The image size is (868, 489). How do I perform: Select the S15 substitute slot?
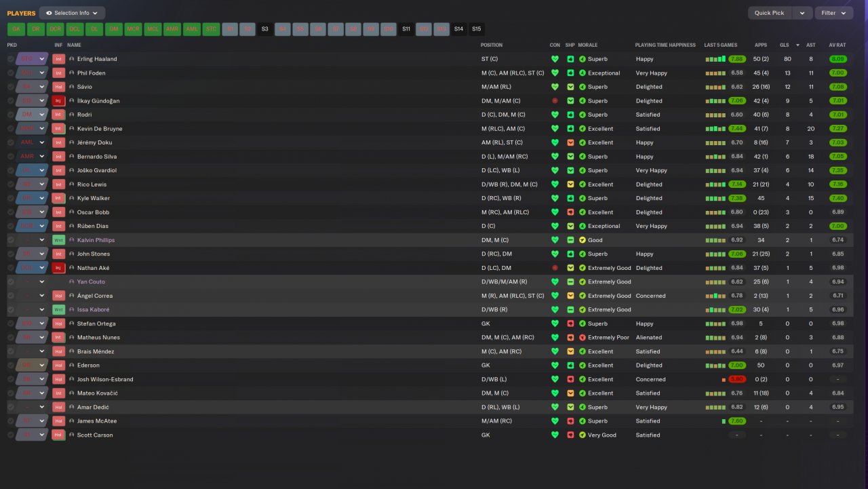[x=477, y=29]
